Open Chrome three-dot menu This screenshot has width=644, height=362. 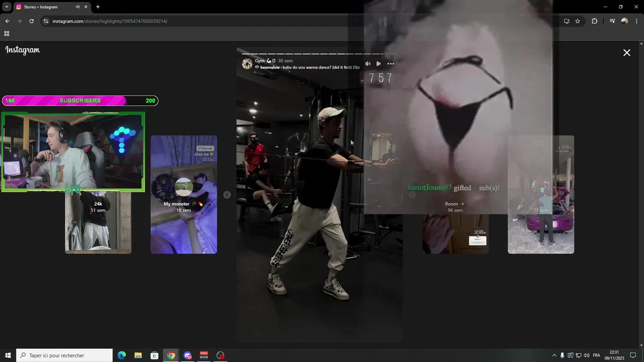coord(636,21)
